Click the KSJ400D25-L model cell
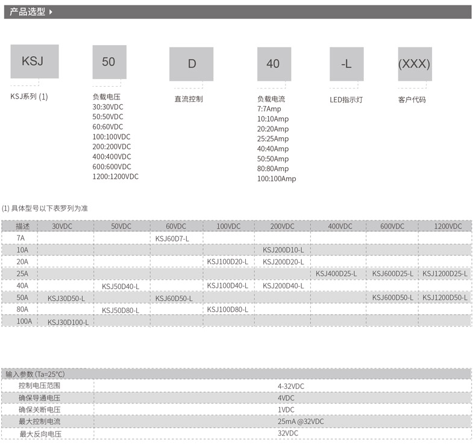 pyautogui.click(x=336, y=274)
